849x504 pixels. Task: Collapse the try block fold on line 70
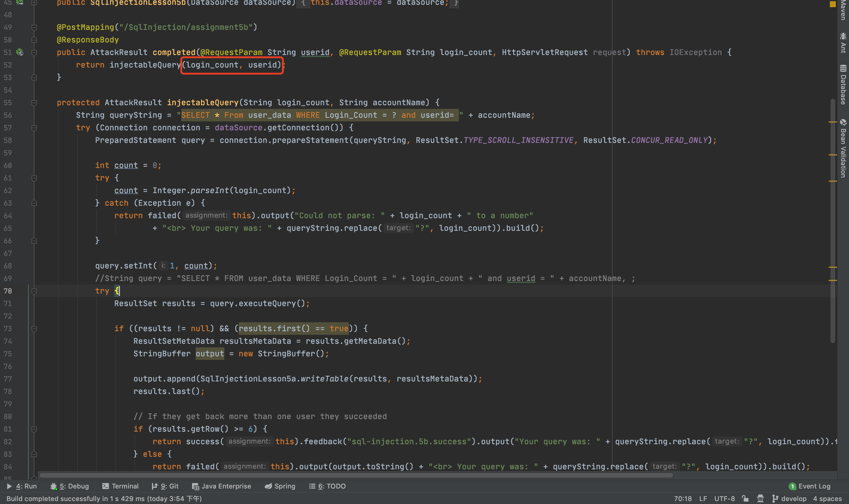click(x=34, y=291)
